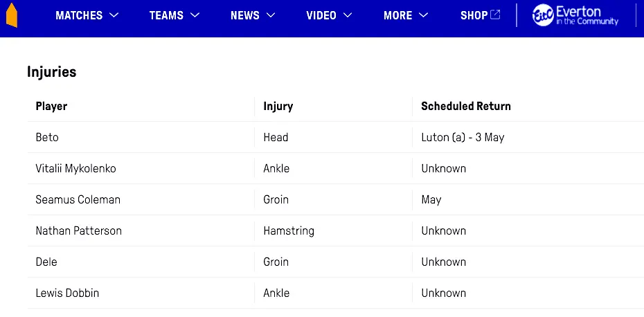The width and height of the screenshot is (644, 317).
Task: Open the Matches menu
Action: click(x=79, y=15)
